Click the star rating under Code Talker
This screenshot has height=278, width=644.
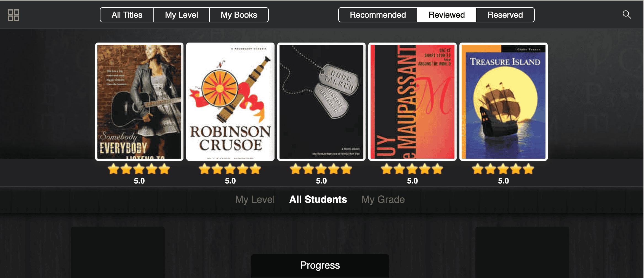pos(321,169)
